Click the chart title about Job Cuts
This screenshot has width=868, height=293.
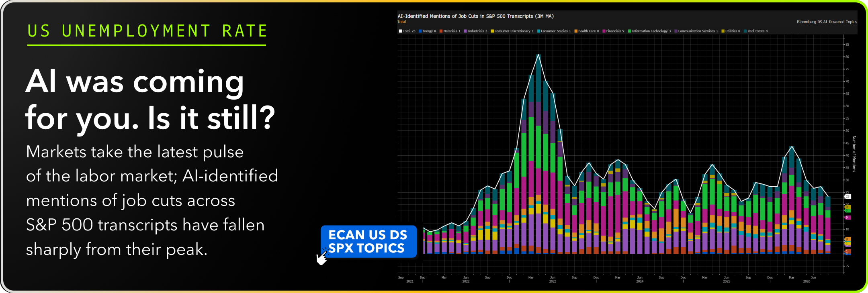[x=475, y=16]
